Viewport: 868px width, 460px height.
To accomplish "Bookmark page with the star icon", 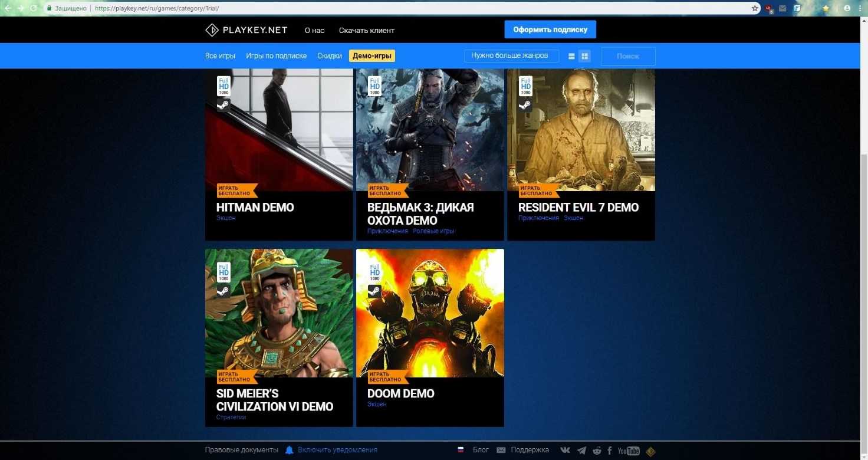I will point(755,8).
